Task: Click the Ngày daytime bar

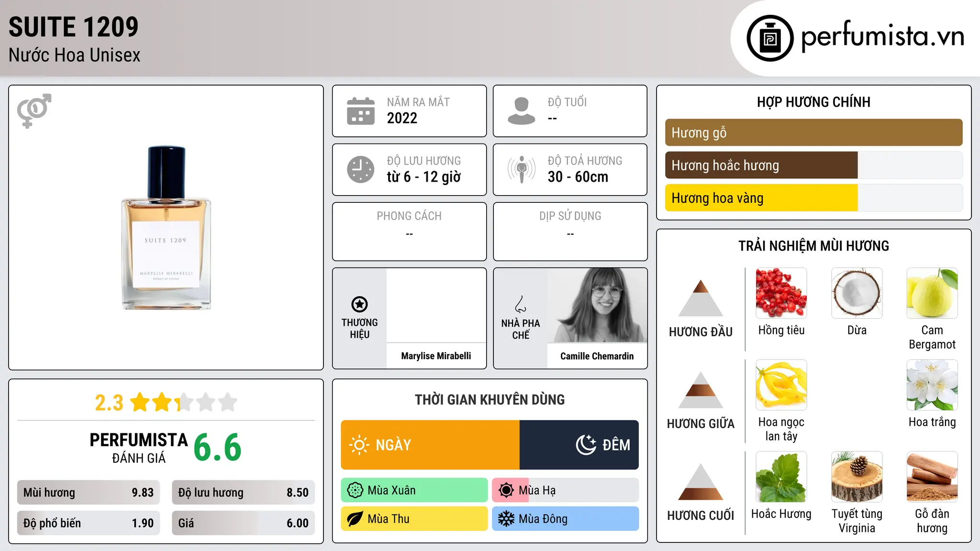Action: (430, 445)
